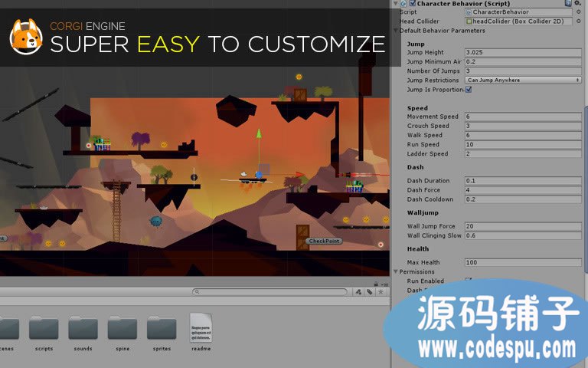The height and width of the screenshot is (368, 588).
Task: Click the search-by-type filter icon in Project panel
Action: [358, 292]
